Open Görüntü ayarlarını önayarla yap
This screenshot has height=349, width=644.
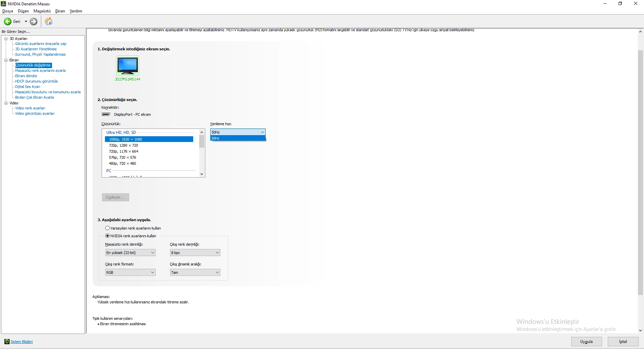click(x=41, y=44)
